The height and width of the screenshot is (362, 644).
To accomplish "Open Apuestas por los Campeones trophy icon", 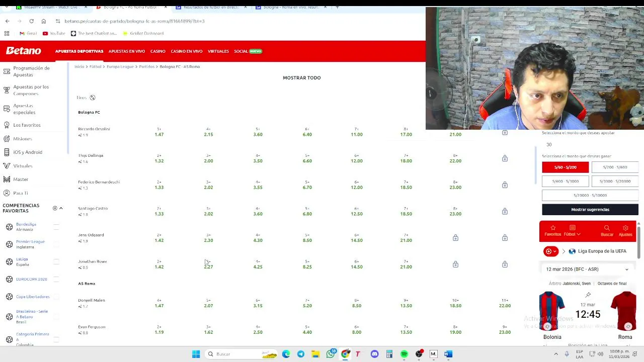I will tap(7, 90).
